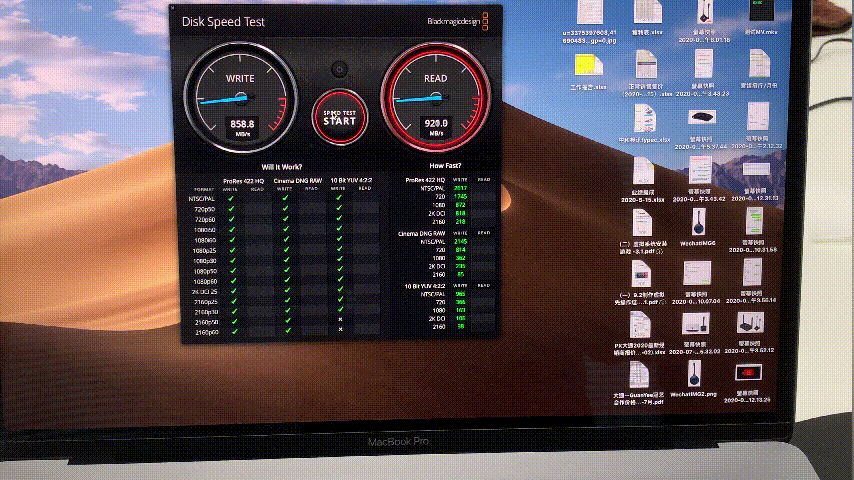Select screenshot file ending 10.31.58
The image size is (854, 480).
tap(754, 230)
